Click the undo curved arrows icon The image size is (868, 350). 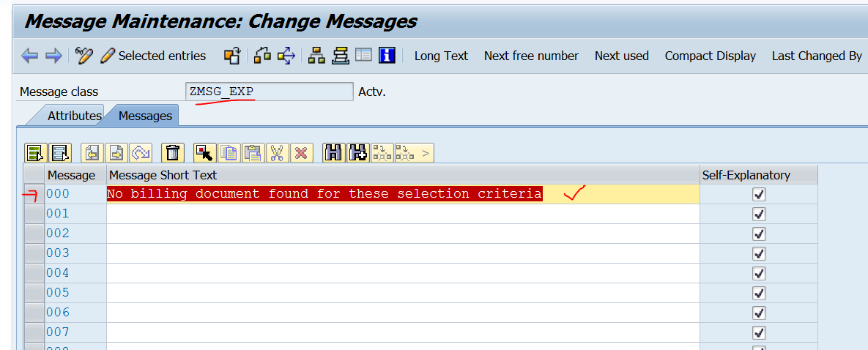[x=141, y=153]
